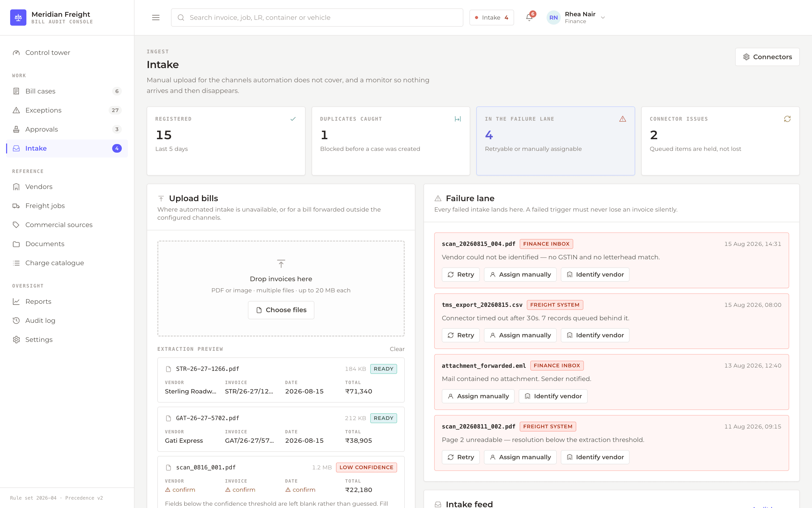Identify vendor for tms_export_20260815.csv
The image size is (812, 508).
595,335
